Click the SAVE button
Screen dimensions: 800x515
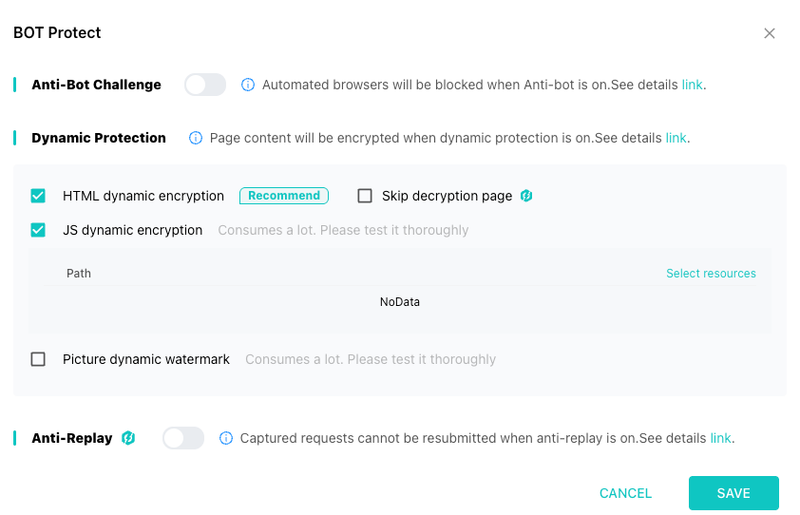pos(734,493)
